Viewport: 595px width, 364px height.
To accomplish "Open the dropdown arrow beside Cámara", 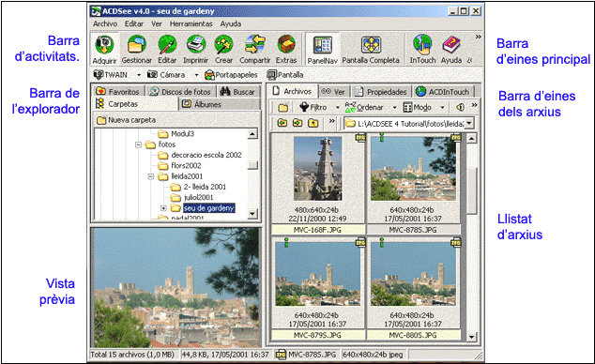I will 196,75.
